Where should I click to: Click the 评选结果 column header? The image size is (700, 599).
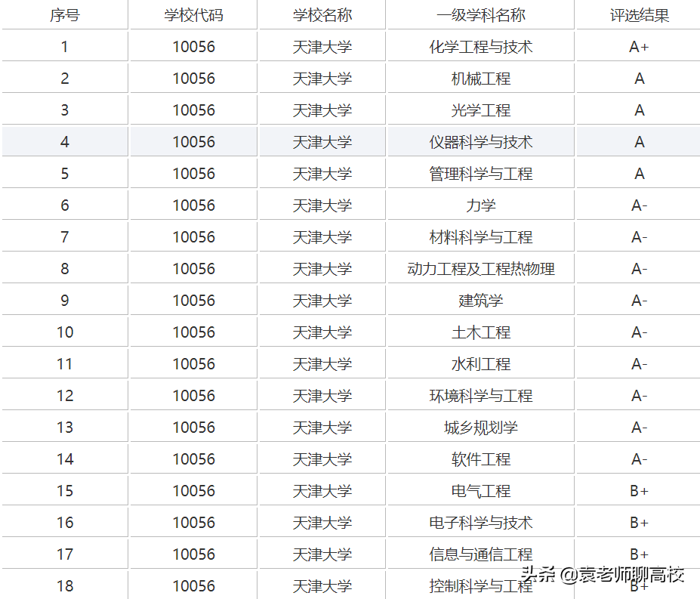(x=638, y=14)
